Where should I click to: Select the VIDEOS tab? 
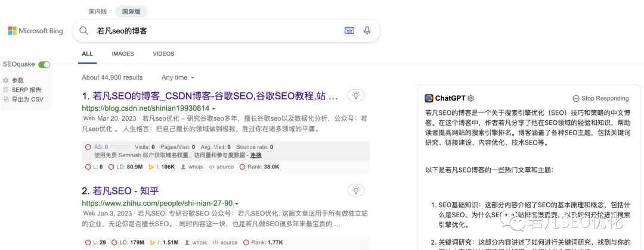[163, 54]
